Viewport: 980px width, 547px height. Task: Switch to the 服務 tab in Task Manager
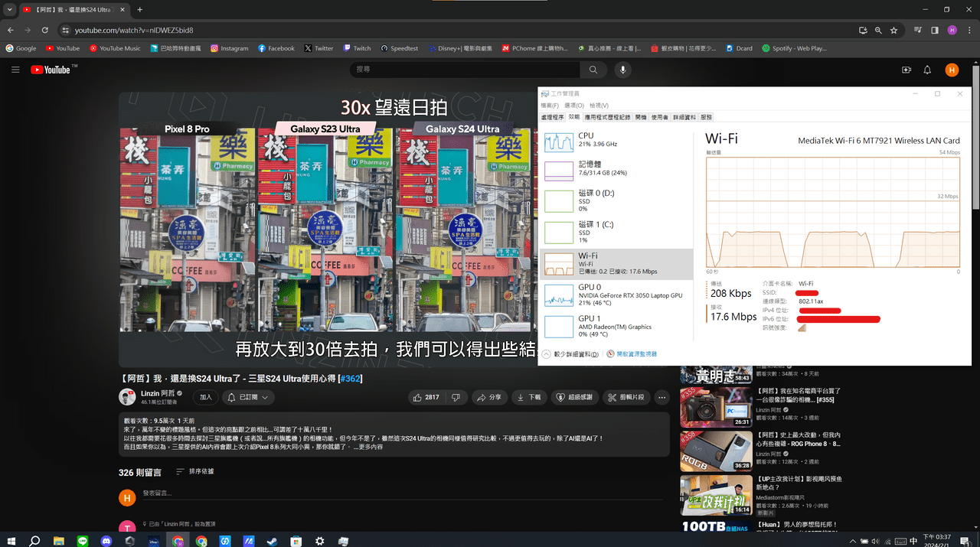click(x=706, y=117)
